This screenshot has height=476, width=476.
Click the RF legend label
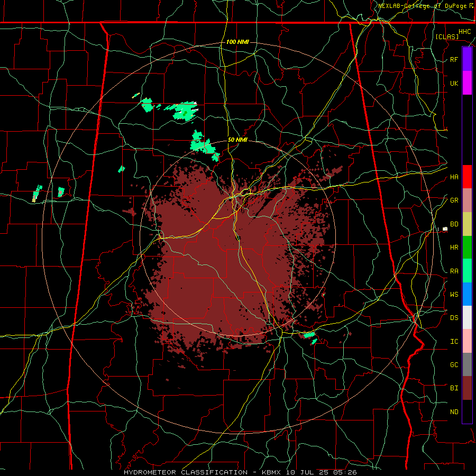click(454, 59)
